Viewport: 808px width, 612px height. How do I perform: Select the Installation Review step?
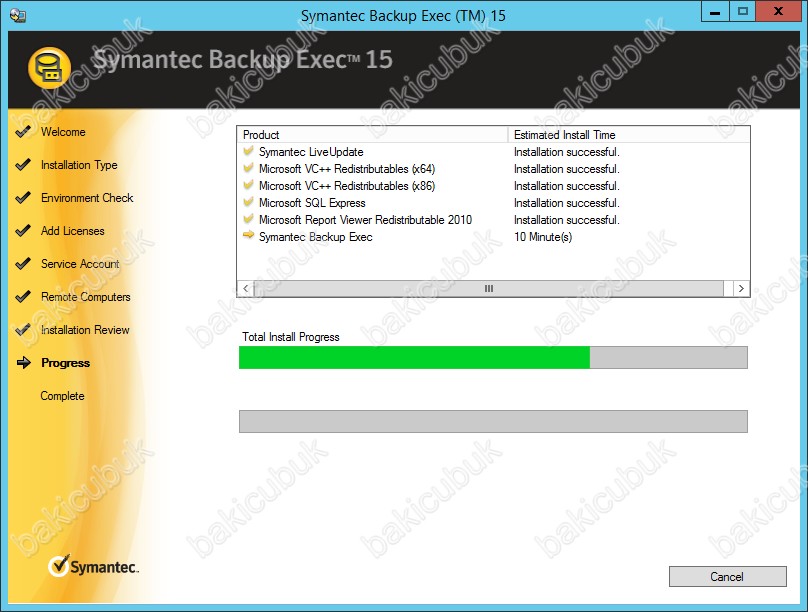tap(85, 330)
